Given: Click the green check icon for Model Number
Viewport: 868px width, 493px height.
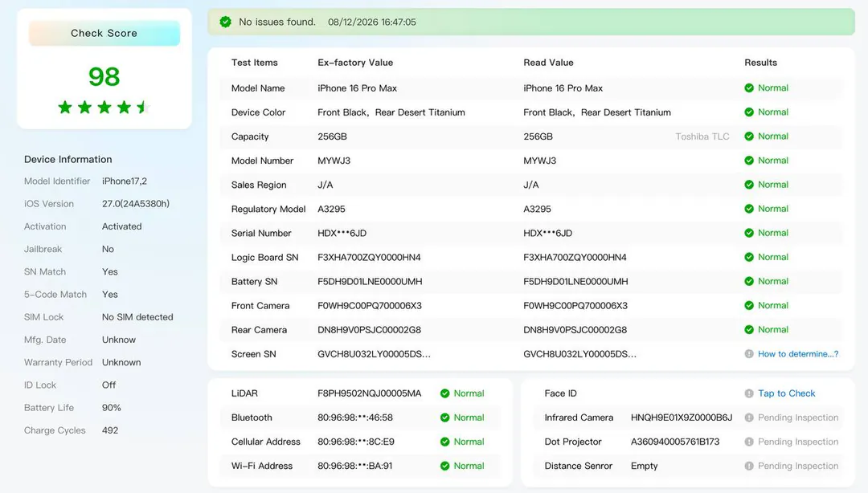Looking at the screenshot, I should [749, 161].
